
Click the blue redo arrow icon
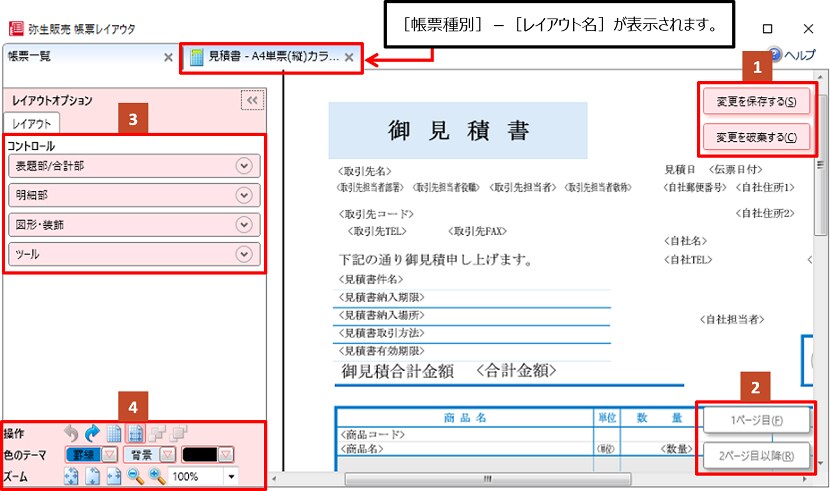93,435
